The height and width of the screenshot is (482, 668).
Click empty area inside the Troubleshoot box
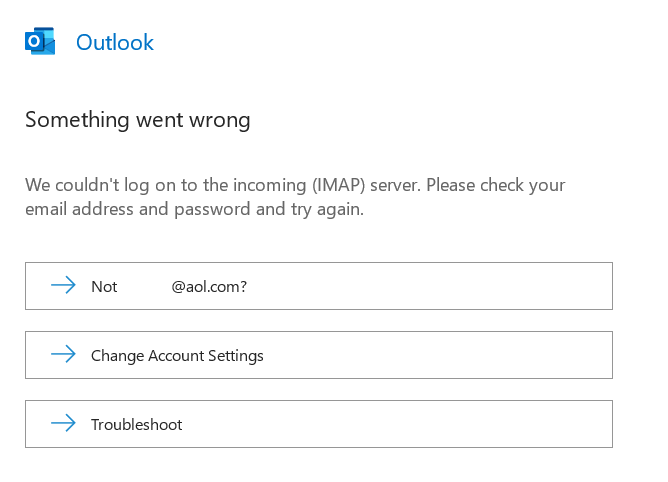(x=396, y=424)
